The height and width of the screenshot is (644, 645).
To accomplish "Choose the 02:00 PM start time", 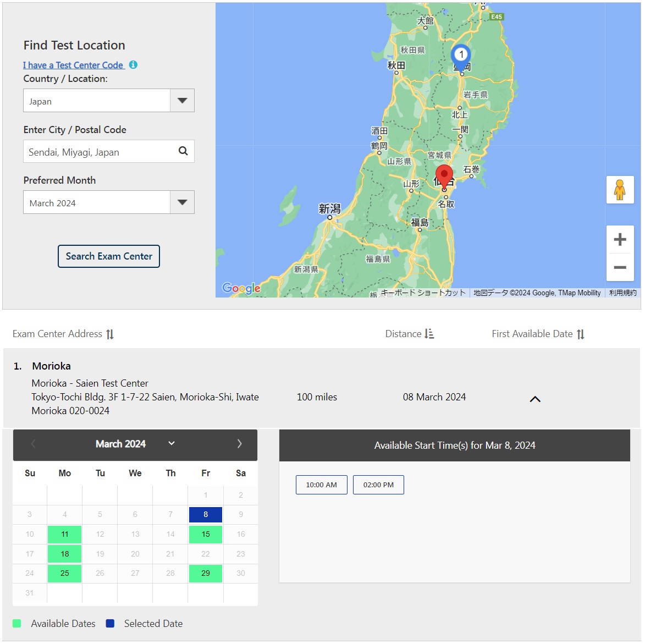I will coord(378,485).
